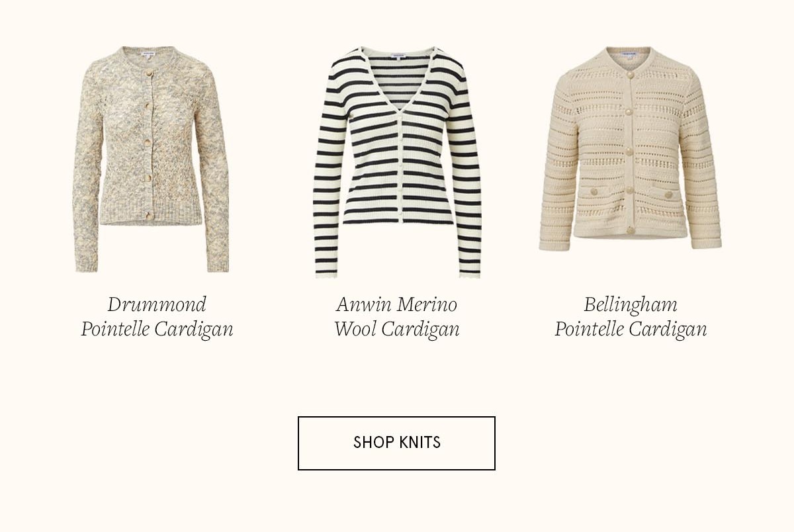This screenshot has height=532, width=794.
Task: Click the right pocket on the Bellingham cardigan
Action: coord(668,194)
